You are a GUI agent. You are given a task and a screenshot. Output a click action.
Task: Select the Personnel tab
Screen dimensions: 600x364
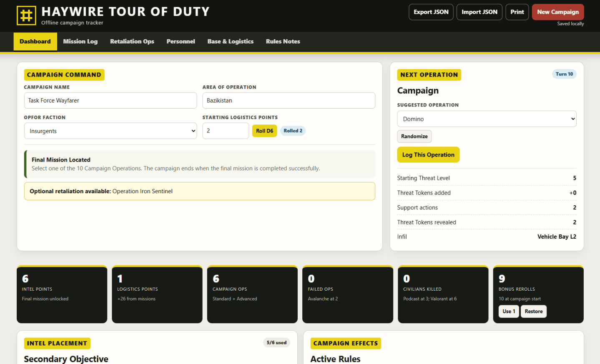[181, 41]
